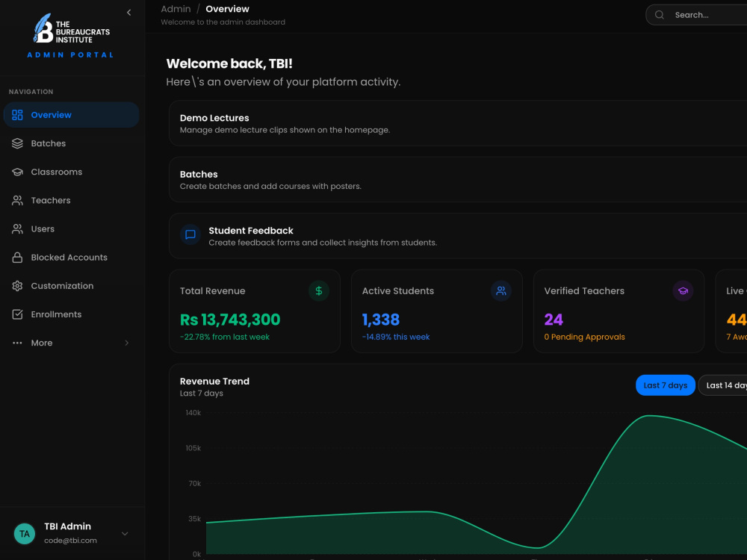Open Enrollments in the sidebar
This screenshot has height=560, width=747.
(72, 314)
